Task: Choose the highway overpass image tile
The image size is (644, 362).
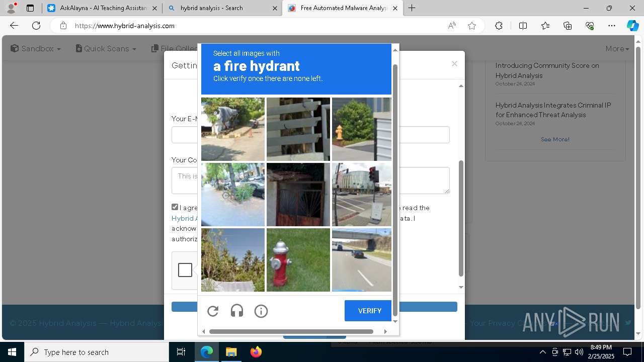Action: 361,260
